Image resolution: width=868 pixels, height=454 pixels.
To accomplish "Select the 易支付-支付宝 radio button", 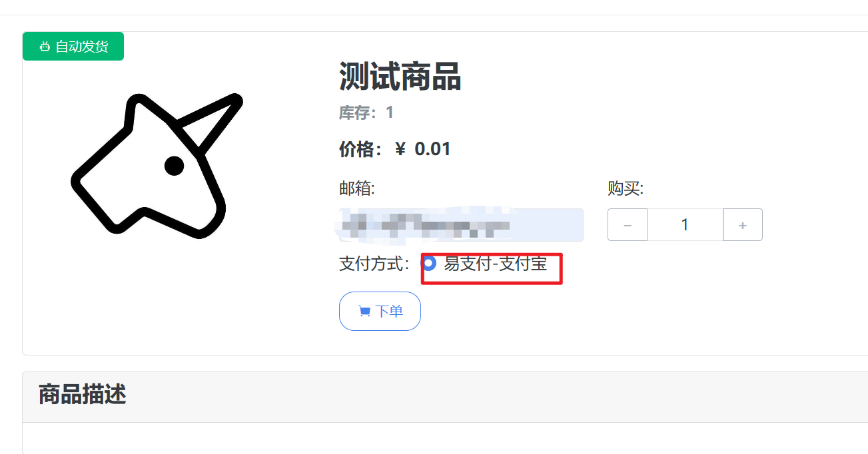I will (430, 263).
